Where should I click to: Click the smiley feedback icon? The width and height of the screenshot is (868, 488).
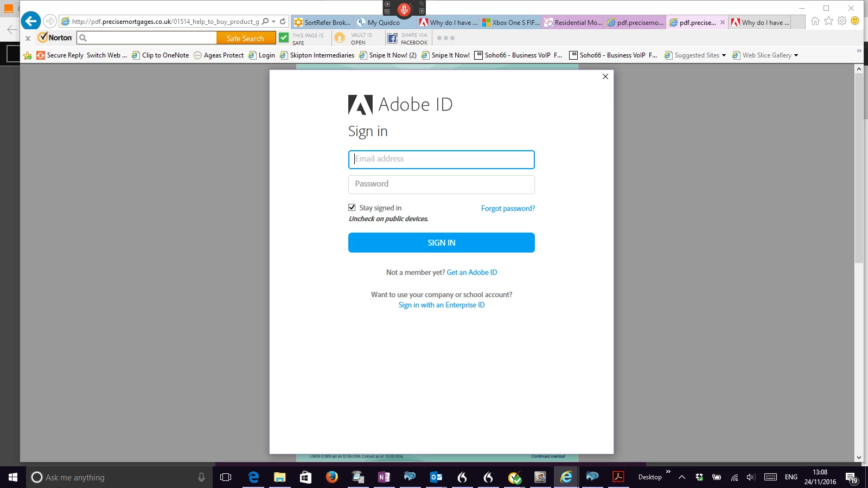point(855,21)
